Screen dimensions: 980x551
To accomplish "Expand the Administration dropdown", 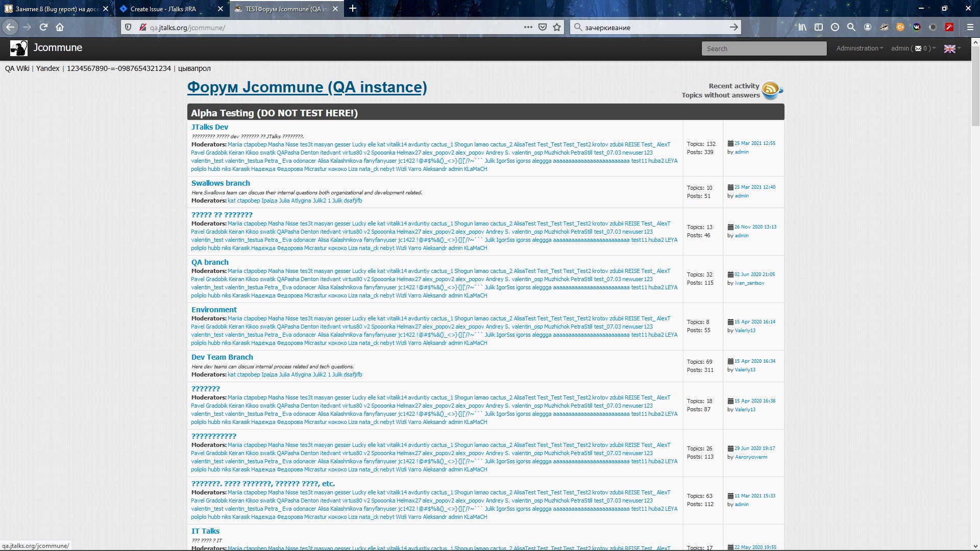I will coord(860,48).
